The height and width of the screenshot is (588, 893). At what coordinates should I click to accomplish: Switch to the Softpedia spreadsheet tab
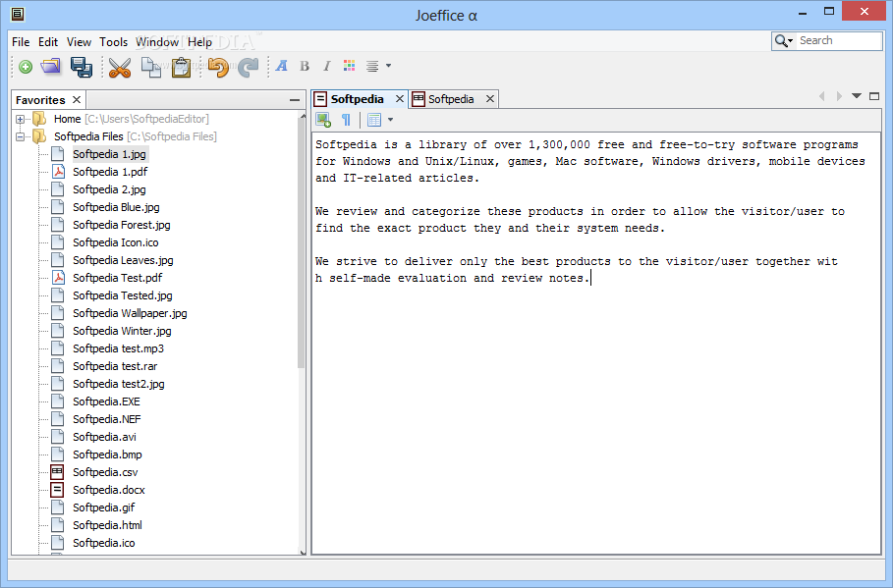(x=451, y=99)
